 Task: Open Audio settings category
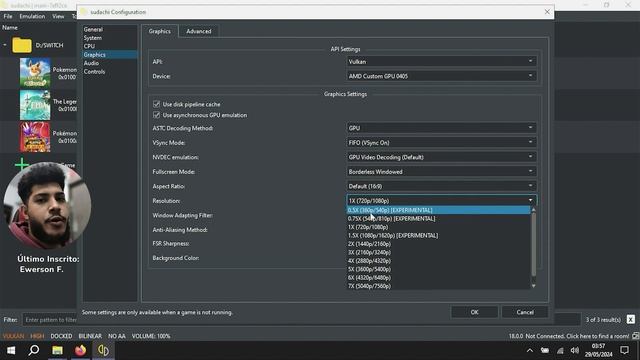point(91,63)
